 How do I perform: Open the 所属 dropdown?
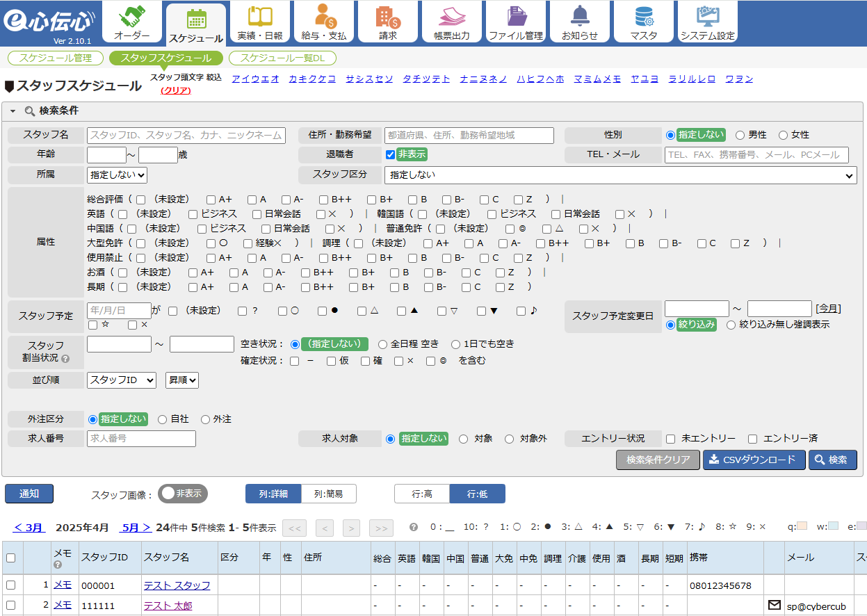click(117, 175)
